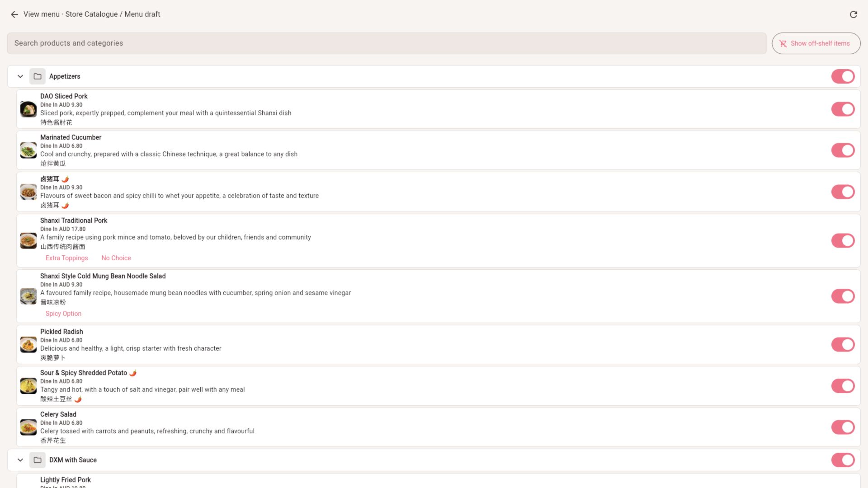Collapse the DXM with Sauce category

click(x=20, y=460)
